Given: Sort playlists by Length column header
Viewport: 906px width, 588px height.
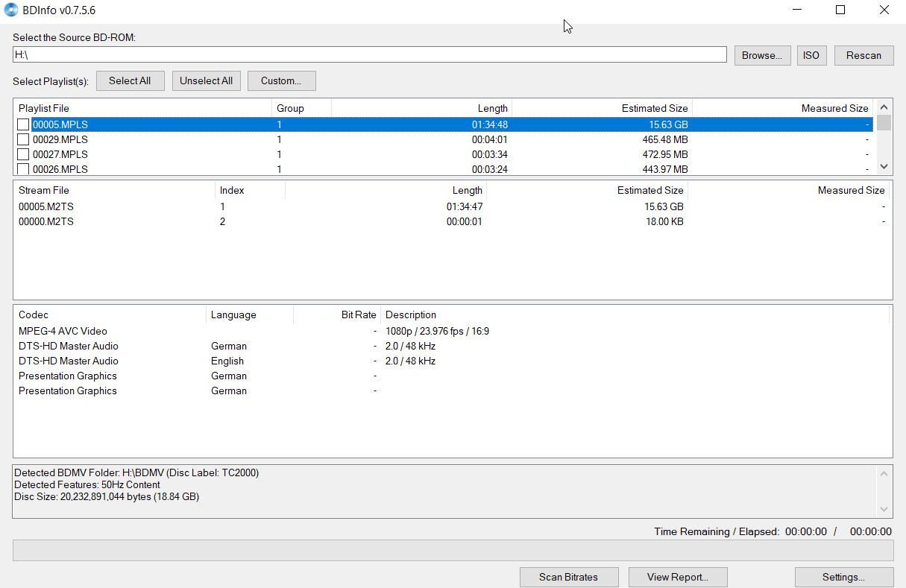Looking at the screenshot, I should pyautogui.click(x=421, y=108).
